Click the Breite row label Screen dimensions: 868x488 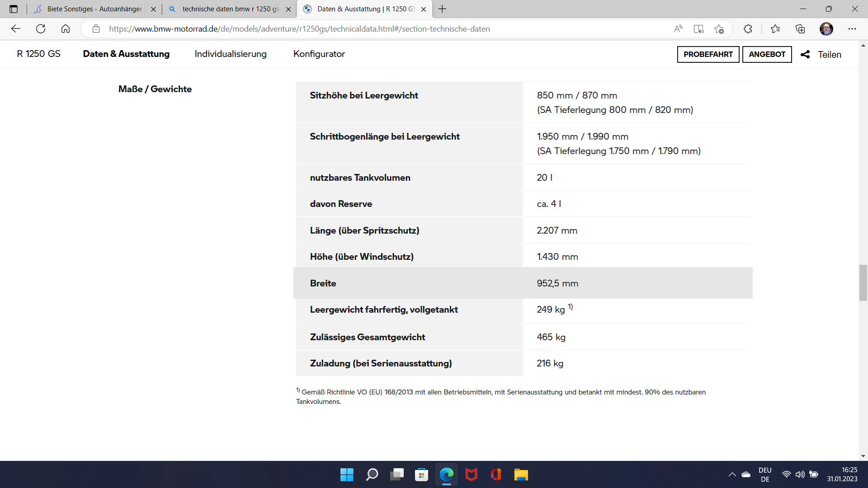pos(323,283)
